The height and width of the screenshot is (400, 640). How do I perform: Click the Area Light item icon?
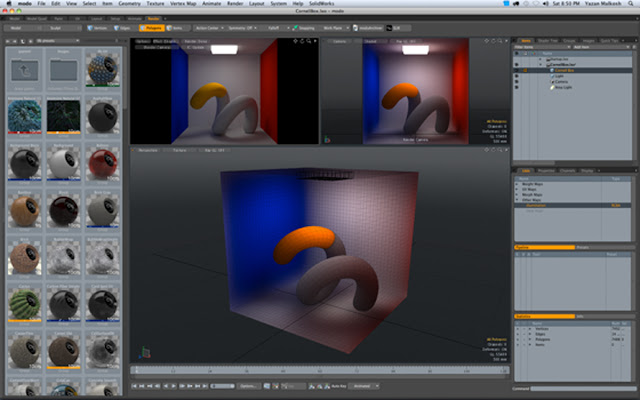click(x=551, y=87)
